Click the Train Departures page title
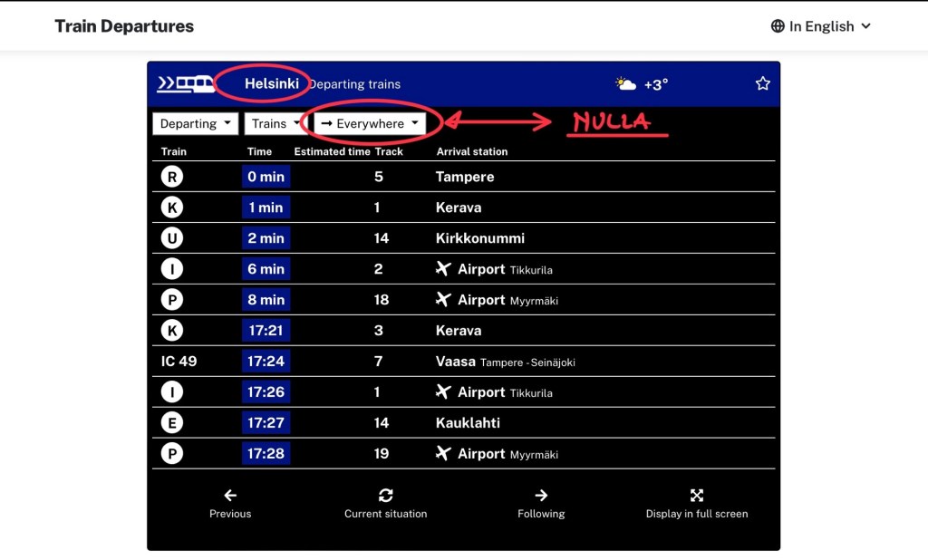The height and width of the screenshot is (560, 928). tap(124, 26)
